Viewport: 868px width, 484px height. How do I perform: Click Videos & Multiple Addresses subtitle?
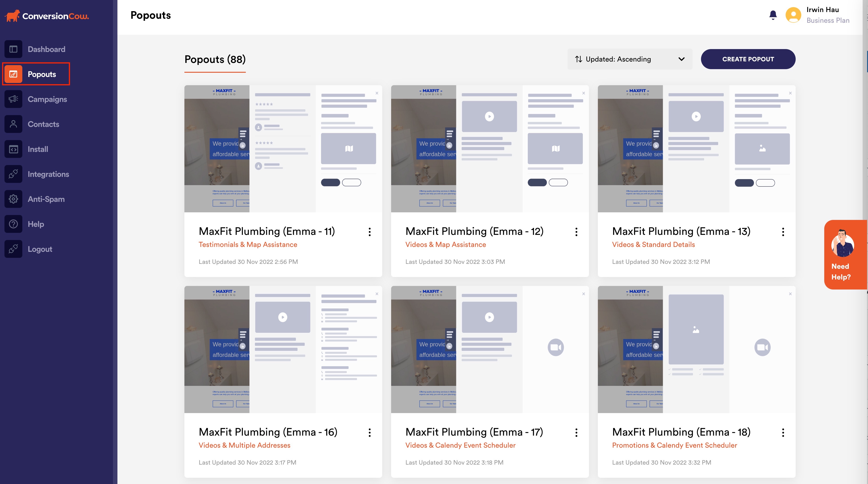(x=245, y=445)
